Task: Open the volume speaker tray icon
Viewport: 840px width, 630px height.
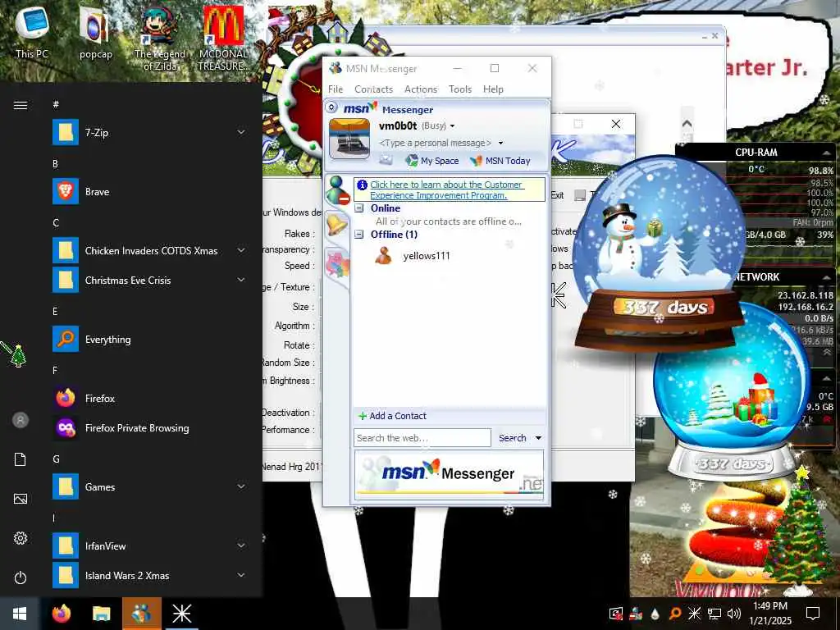Action: point(734,614)
